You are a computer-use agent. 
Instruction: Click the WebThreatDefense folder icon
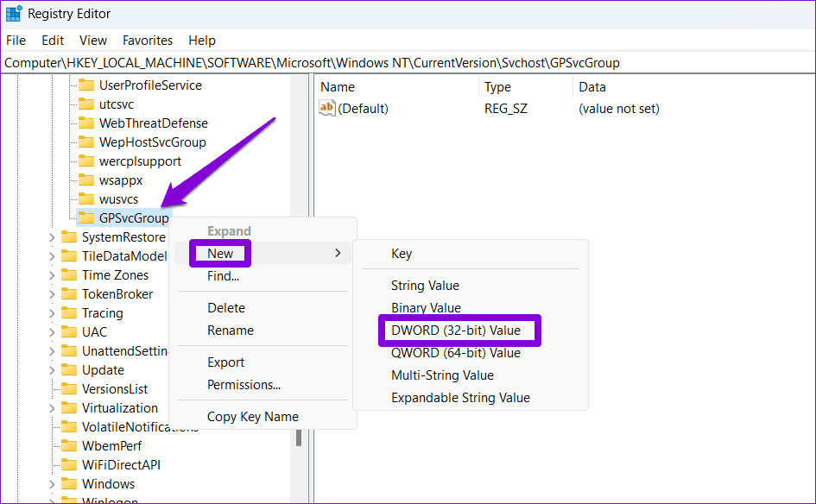(87, 123)
